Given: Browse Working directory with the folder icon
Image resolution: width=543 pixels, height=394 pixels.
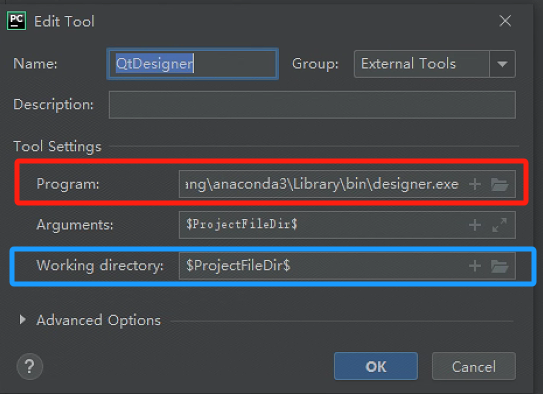Looking at the screenshot, I should pyautogui.click(x=499, y=266).
